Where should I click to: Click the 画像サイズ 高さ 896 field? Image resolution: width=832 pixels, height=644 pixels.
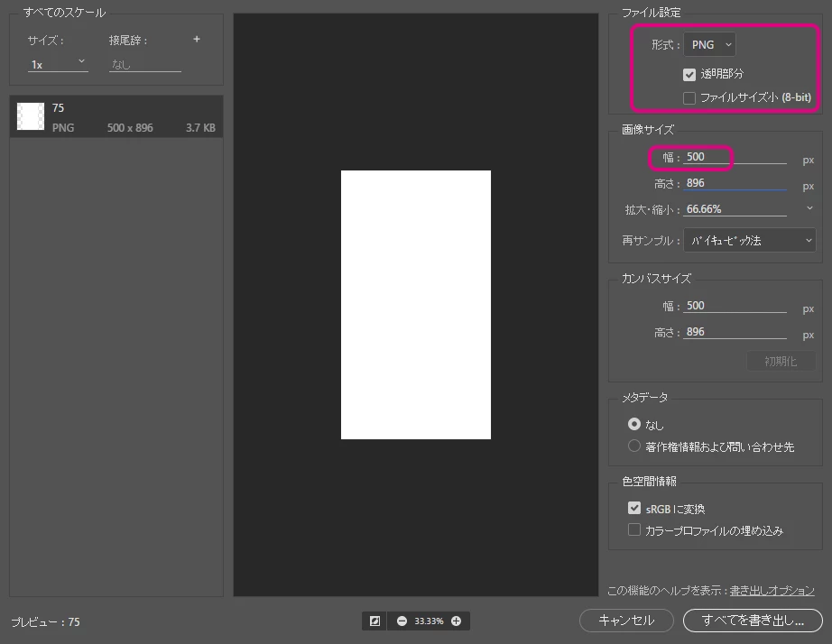pyautogui.click(x=735, y=183)
